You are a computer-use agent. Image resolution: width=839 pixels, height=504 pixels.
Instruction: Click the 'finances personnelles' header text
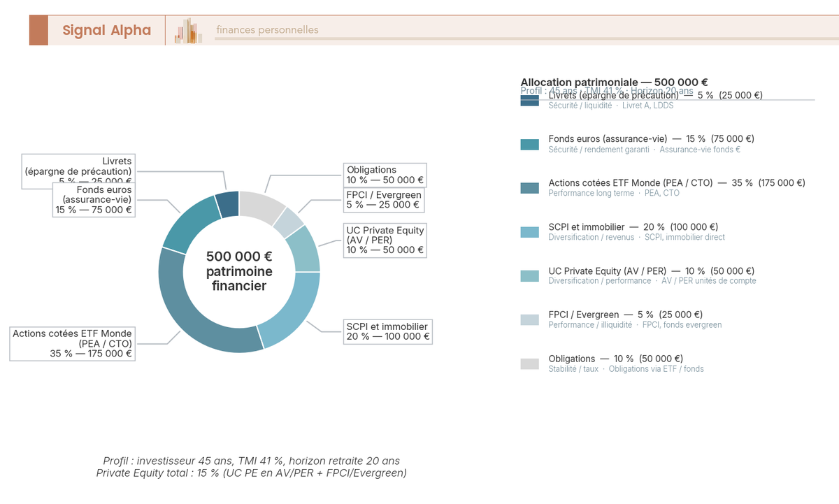(267, 30)
